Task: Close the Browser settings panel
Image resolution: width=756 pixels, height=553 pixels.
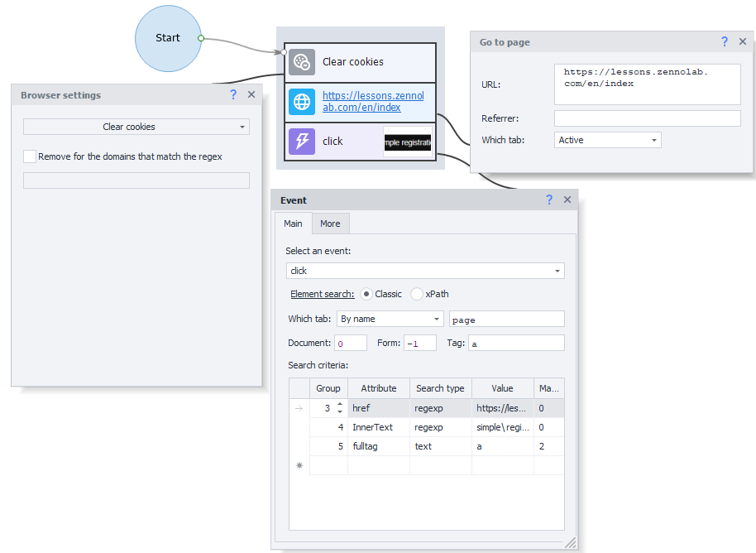Action: (x=251, y=95)
